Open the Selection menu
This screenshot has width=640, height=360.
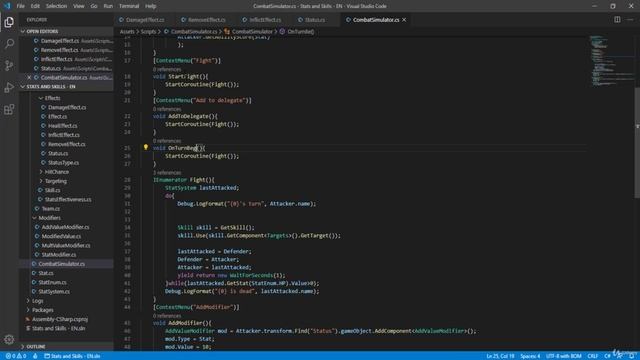coord(56,6)
